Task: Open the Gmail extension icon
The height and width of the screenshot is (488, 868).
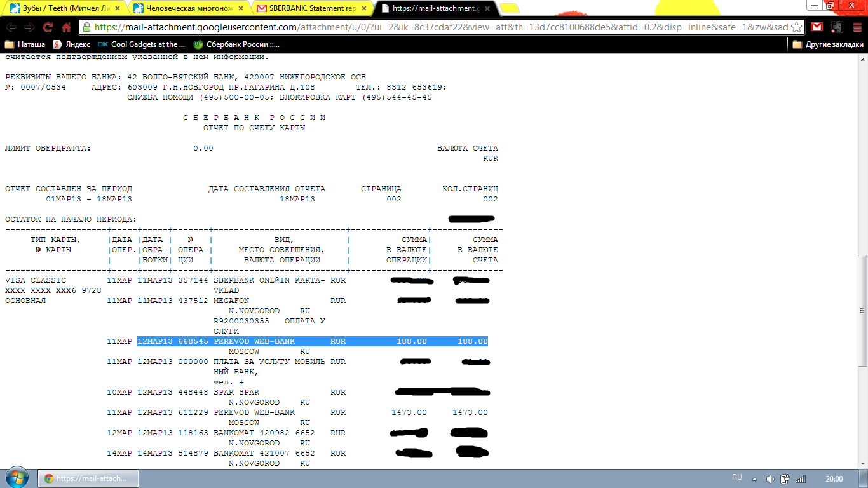Action: pyautogui.click(x=817, y=27)
